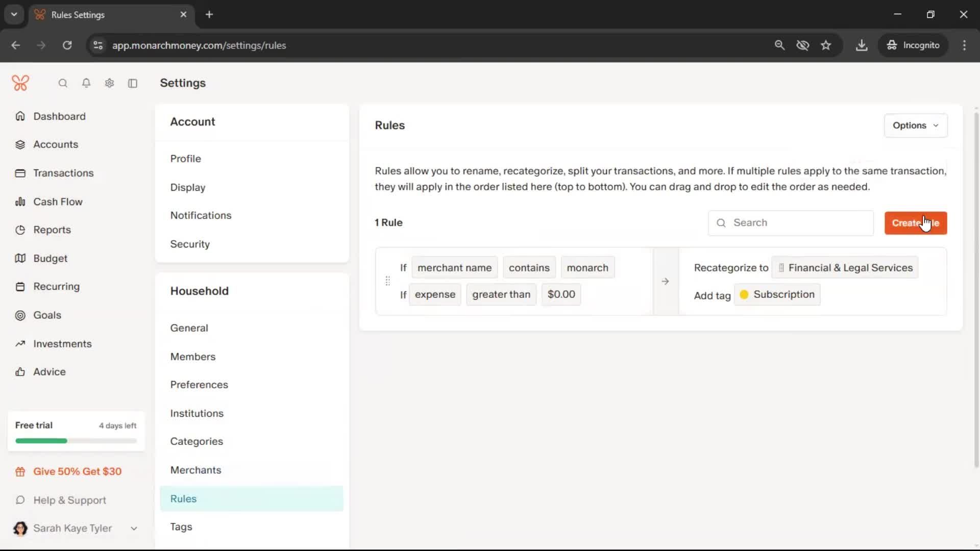Click the browser downloads icon
This screenshot has height=551, width=980.
pos(862,45)
